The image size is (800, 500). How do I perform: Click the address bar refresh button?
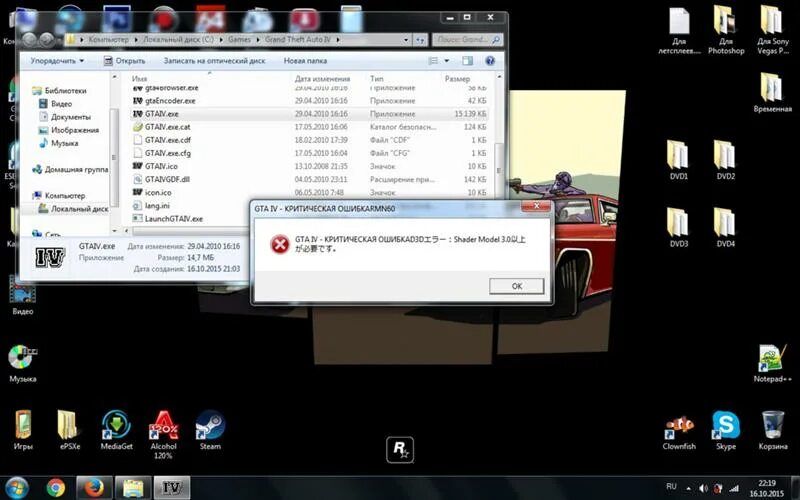420,39
